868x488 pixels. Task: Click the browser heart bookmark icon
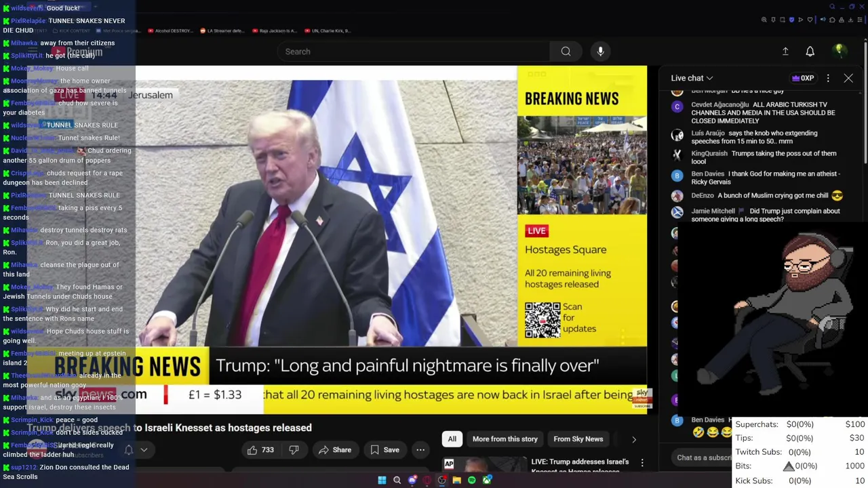[x=810, y=20]
